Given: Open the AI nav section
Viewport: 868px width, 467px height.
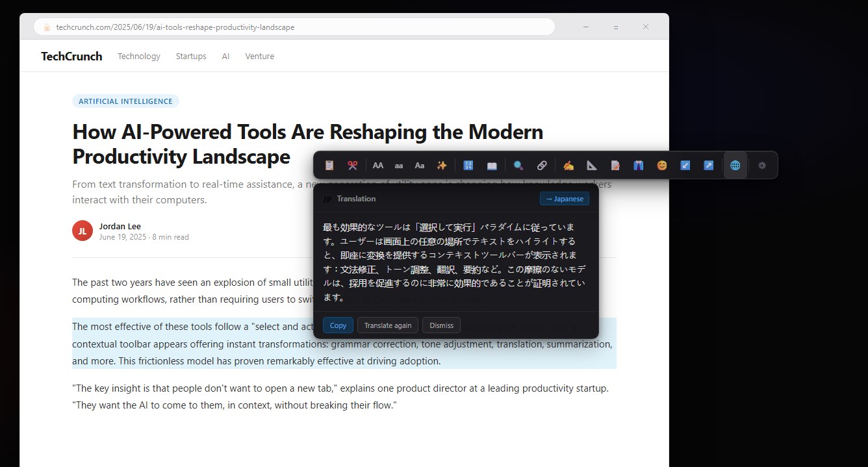Looking at the screenshot, I should tap(225, 57).
